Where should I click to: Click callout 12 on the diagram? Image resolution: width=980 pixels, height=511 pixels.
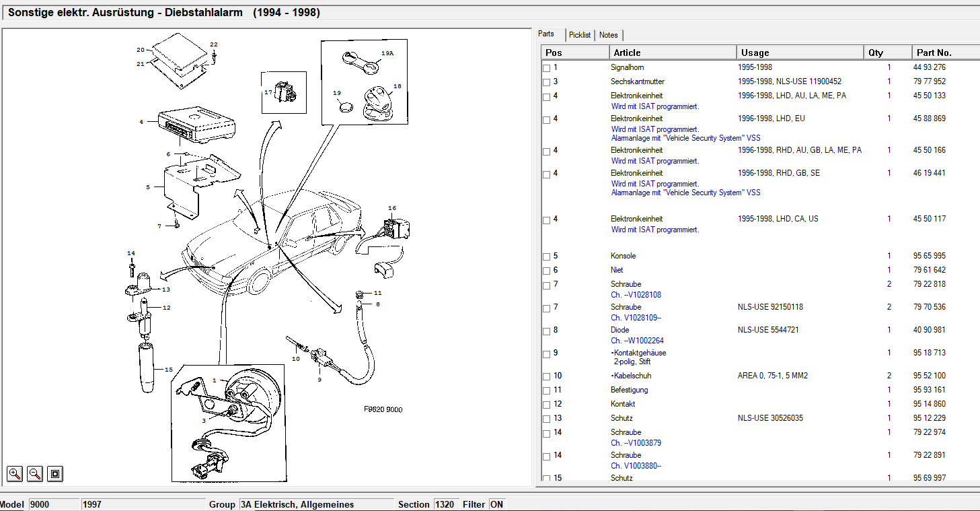(166, 308)
